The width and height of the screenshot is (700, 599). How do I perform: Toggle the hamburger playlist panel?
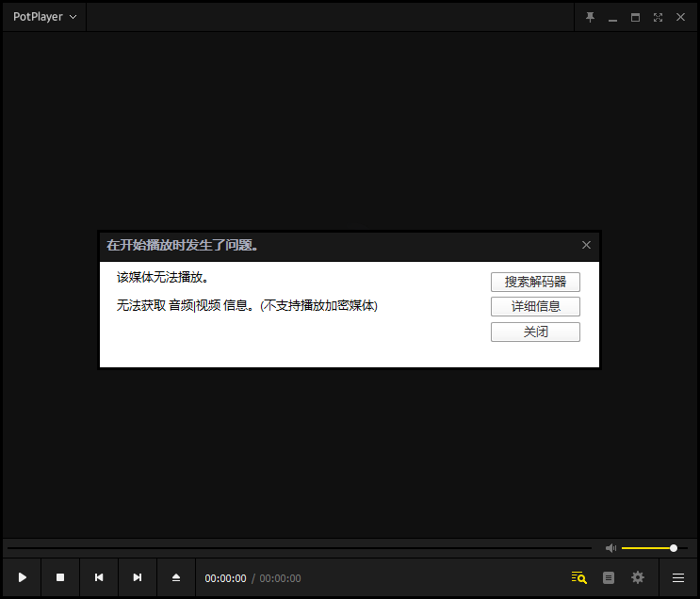point(678,577)
